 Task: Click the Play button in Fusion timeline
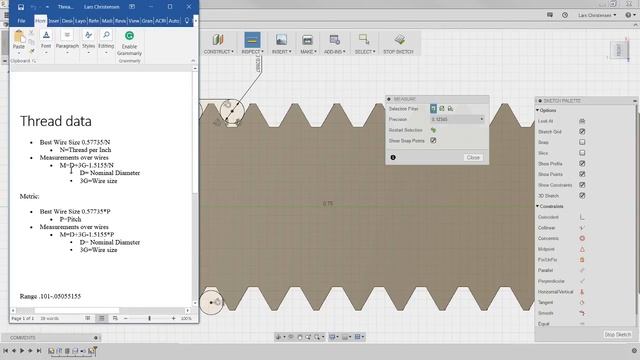(22, 351)
